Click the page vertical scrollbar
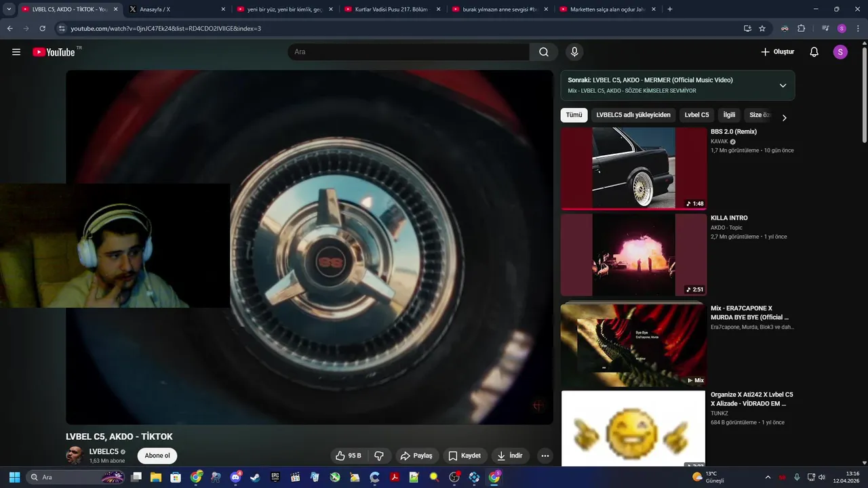 point(864,95)
